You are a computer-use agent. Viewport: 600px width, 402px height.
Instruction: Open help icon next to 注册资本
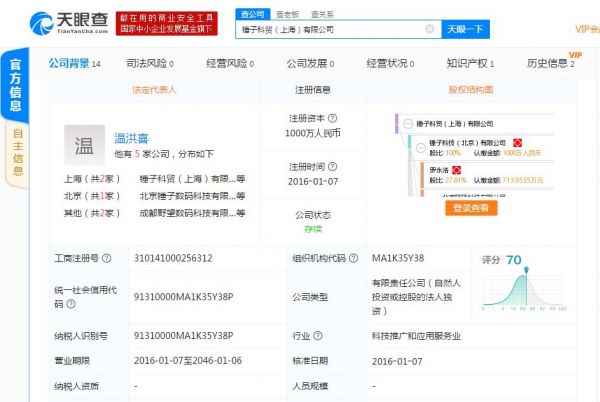coord(333,118)
